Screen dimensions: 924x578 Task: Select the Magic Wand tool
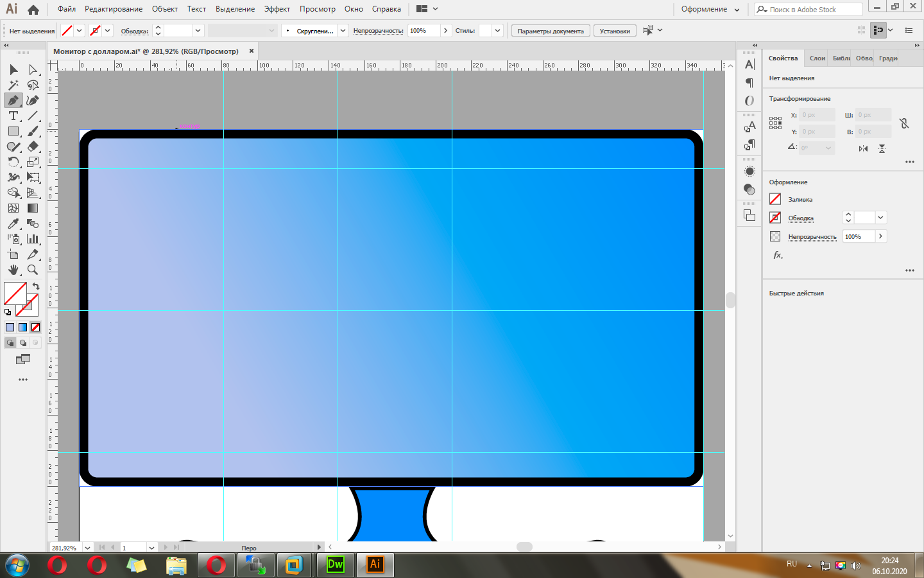(x=13, y=85)
